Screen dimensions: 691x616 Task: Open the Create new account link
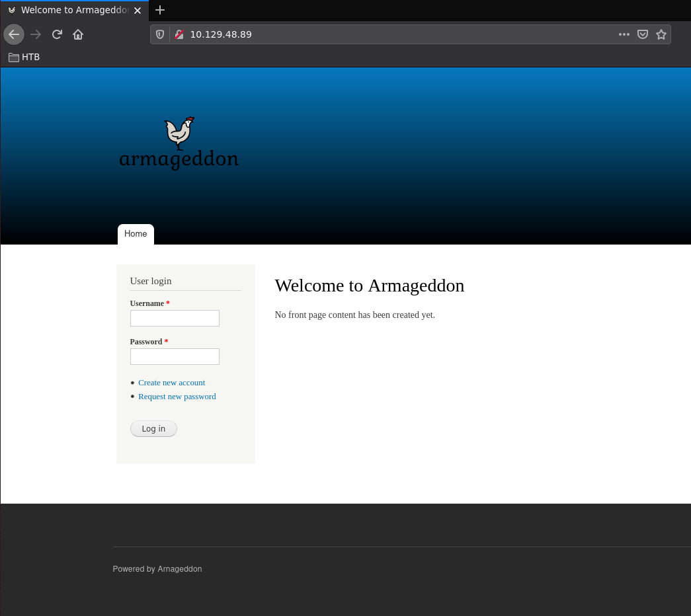[x=171, y=383]
